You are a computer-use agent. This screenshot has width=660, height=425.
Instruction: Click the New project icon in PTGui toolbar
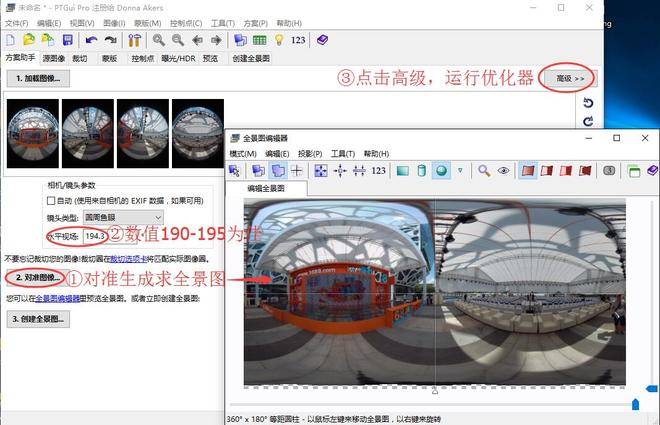click(x=10, y=40)
